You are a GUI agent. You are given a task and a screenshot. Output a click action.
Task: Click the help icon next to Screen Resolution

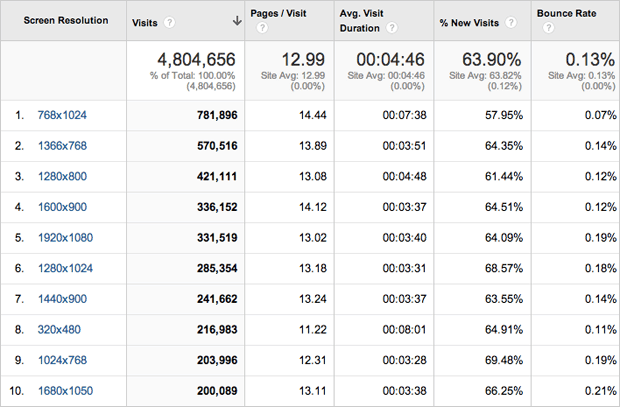tap(114, 21)
